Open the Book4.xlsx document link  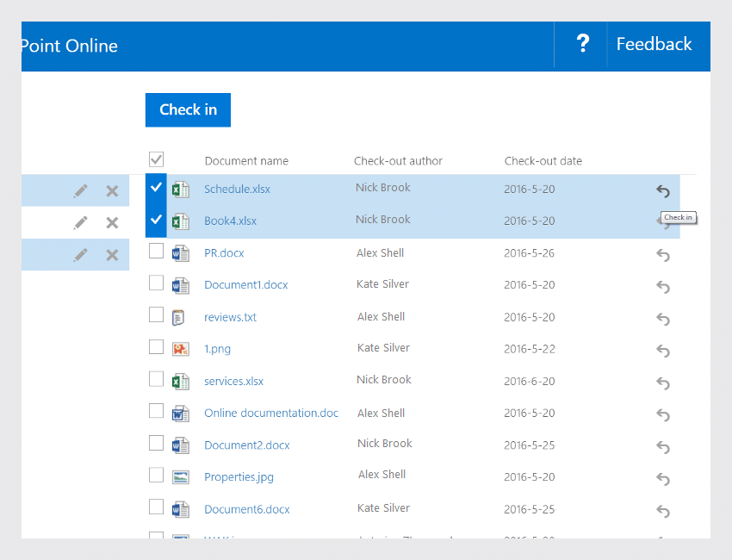pyautogui.click(x=230, y=221)
